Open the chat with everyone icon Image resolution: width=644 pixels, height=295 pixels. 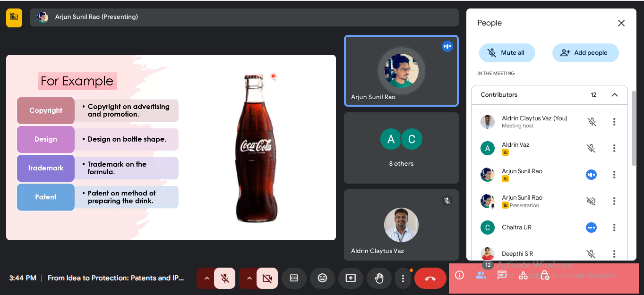click(502, 275)
